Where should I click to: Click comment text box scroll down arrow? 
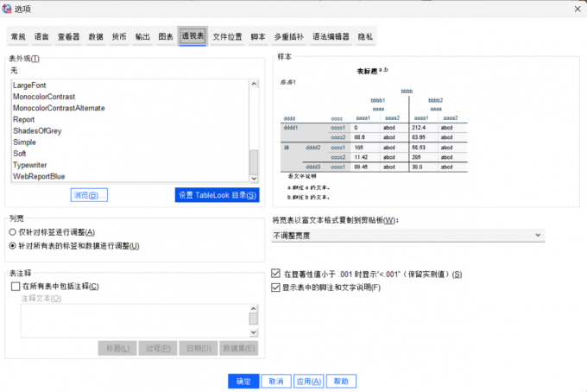254,332
